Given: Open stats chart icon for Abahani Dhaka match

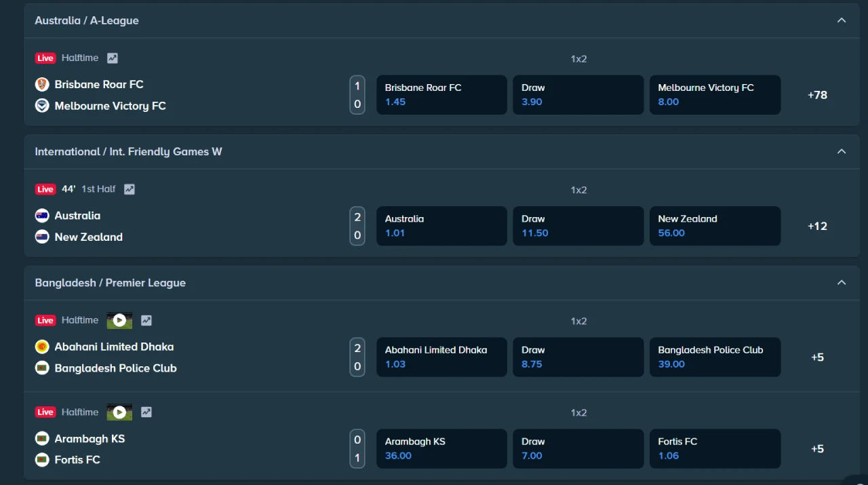Looking at the screenshot, I should coord(146,320).
